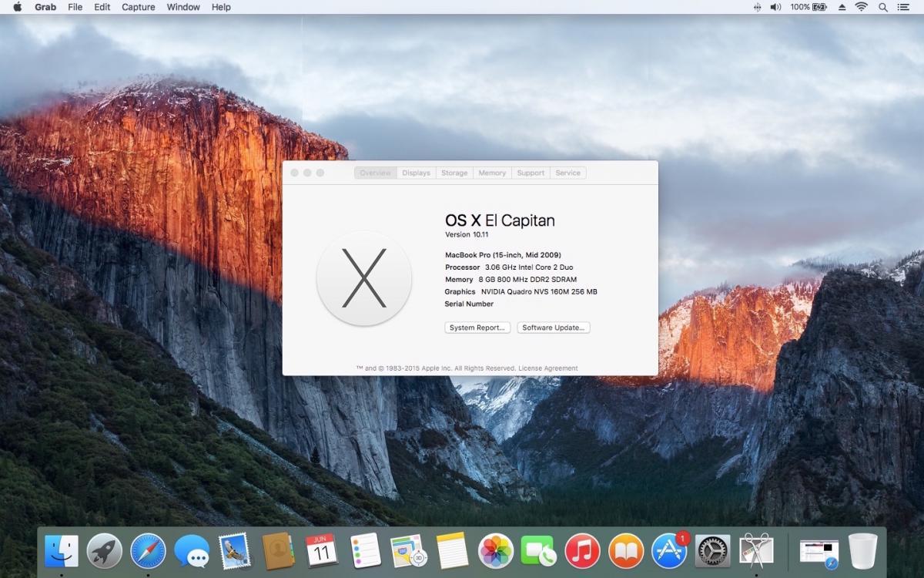Open the Edit menu
The image size is (924, 578).
102,7
